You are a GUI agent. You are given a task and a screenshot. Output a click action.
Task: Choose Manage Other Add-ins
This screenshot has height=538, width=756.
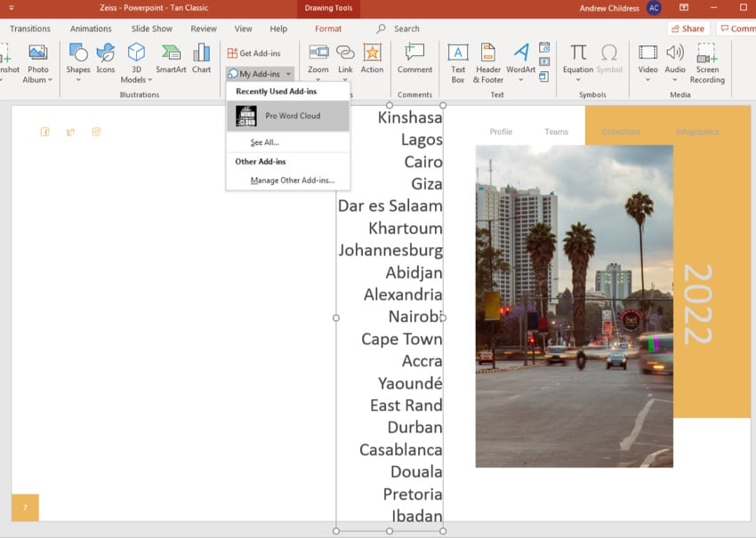tap(292, 181)
